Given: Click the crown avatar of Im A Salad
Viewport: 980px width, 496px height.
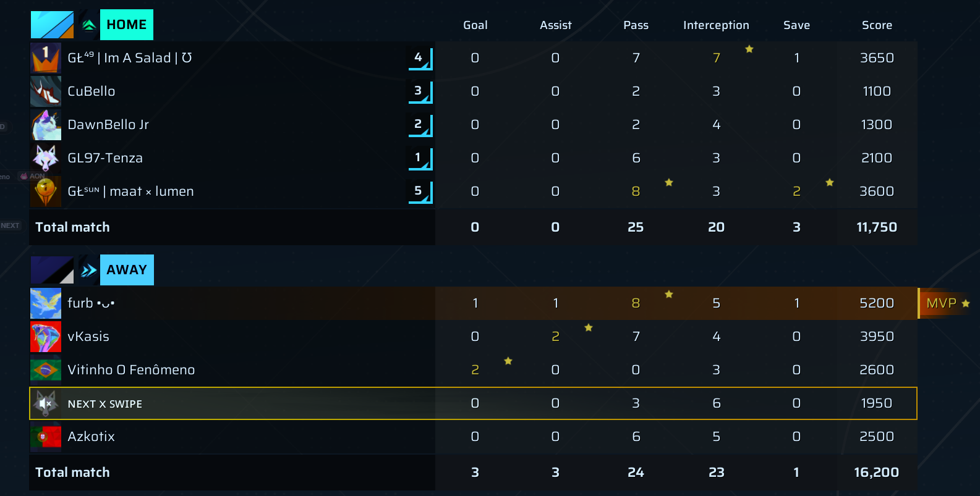Looking at the screenshot, I should click(x=46, y=58).
